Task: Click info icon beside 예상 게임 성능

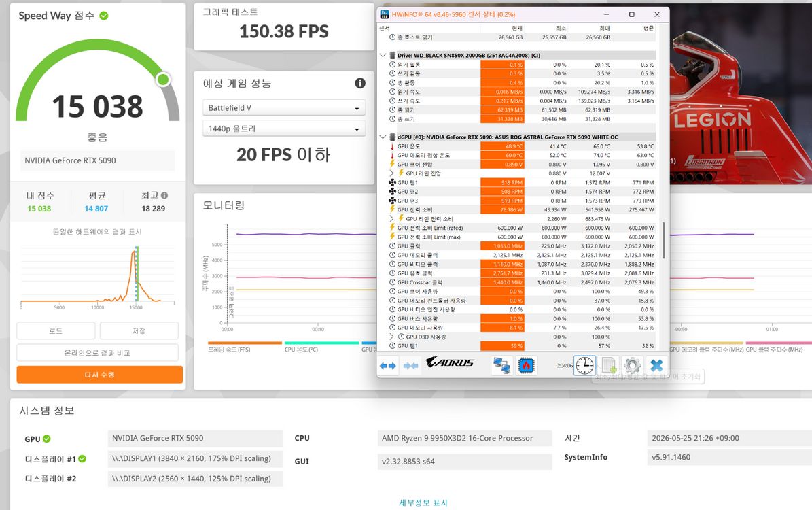Action: pyautogui.click(x=360, y=83)
